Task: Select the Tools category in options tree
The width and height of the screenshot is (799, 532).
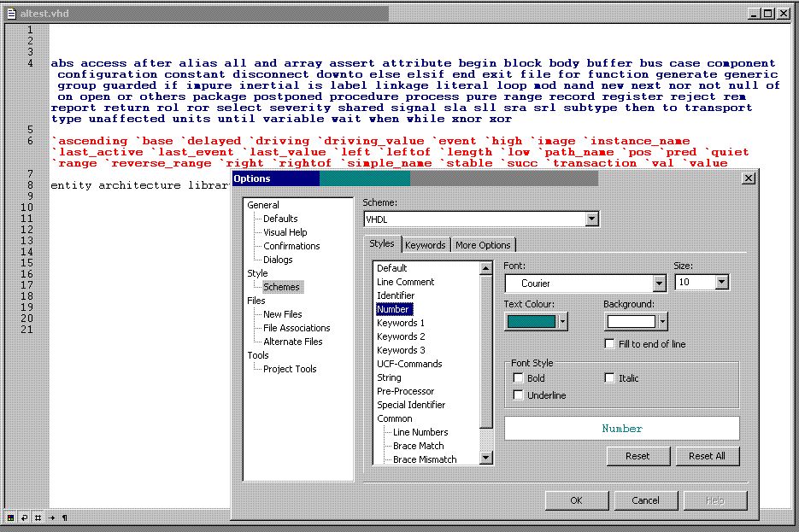Action: 258,355
